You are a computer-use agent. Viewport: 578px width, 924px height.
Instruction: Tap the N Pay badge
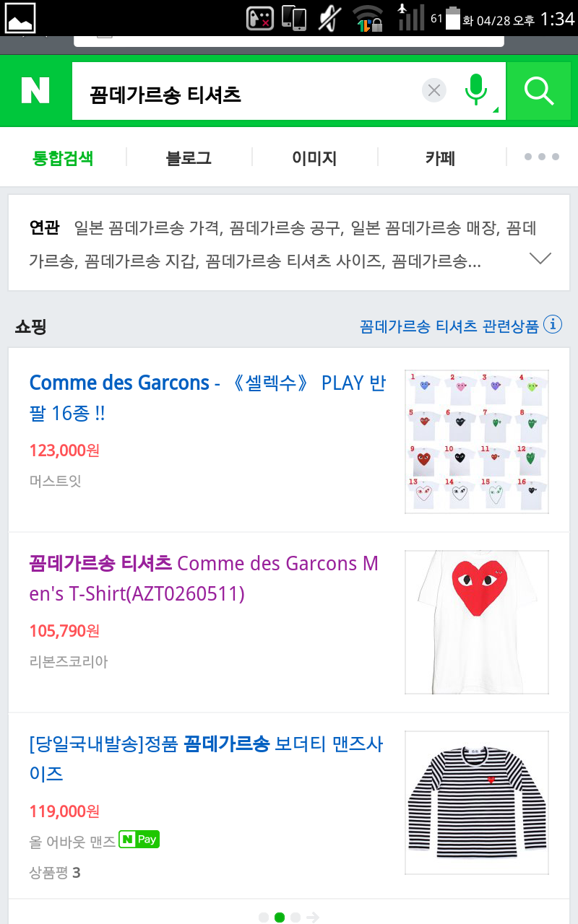point(139,840)
